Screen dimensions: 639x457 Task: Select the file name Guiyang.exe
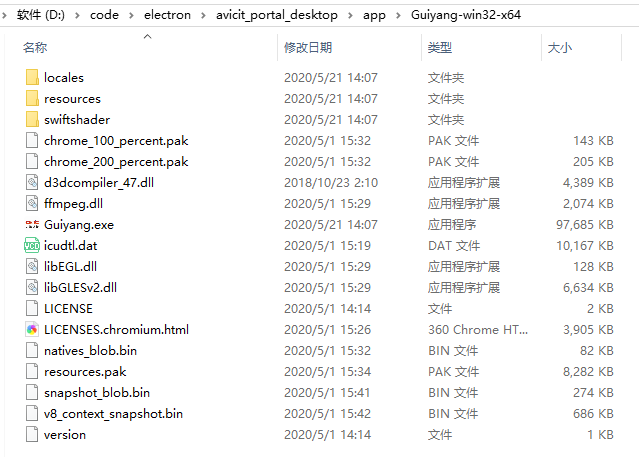coord(79,225)
